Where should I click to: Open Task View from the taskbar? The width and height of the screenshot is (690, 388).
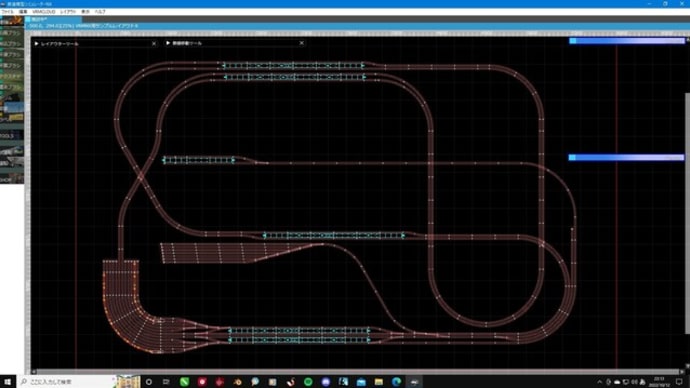[166, 382]
